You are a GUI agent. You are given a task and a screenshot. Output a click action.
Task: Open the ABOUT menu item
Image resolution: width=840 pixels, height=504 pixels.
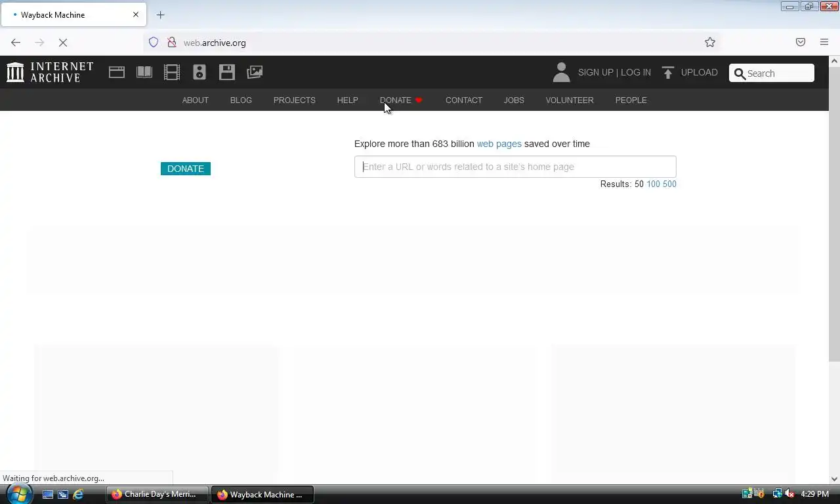pyautogui.click(x=196, y=100)
